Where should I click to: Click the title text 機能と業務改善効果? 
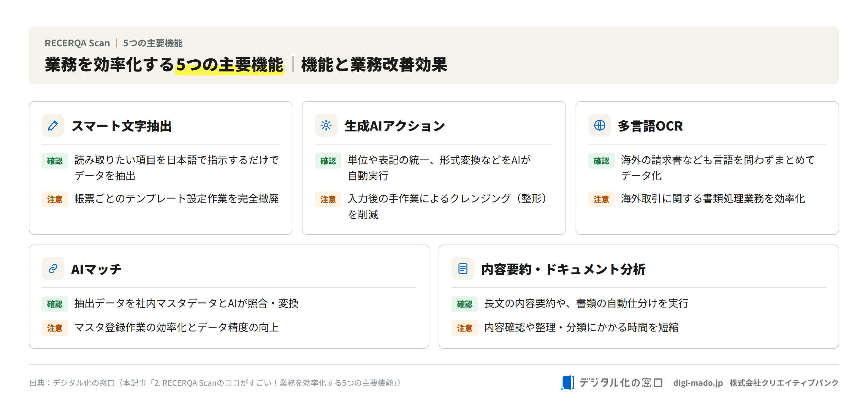pyautogui.click(x=374, y=64)
